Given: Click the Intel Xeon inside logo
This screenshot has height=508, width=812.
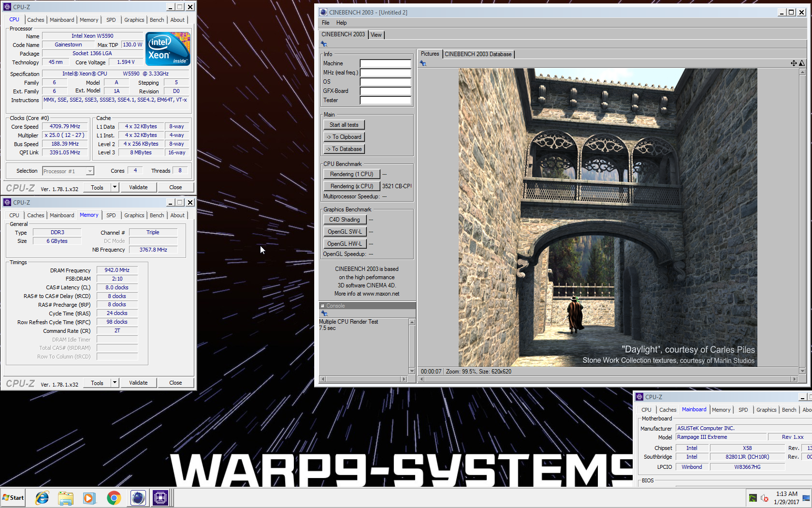Looking at the screenshot, I should pyautogui.click(x=168, y=49).
